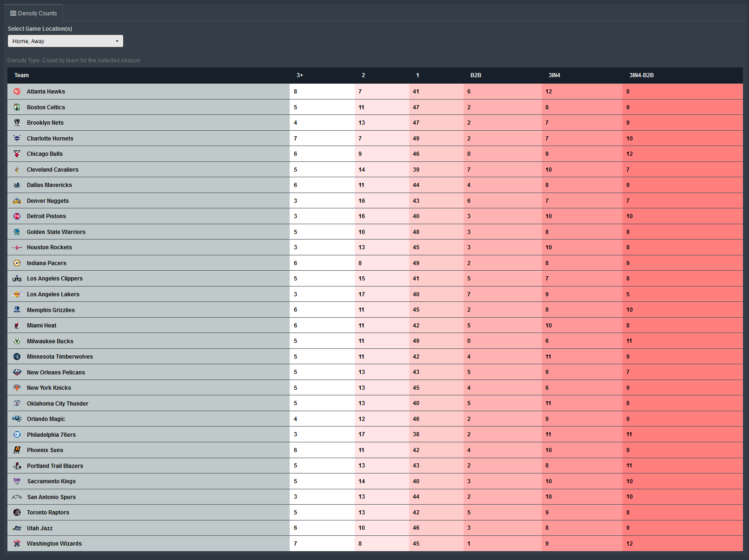Click the Detroit Pistons logo icon

17,216
